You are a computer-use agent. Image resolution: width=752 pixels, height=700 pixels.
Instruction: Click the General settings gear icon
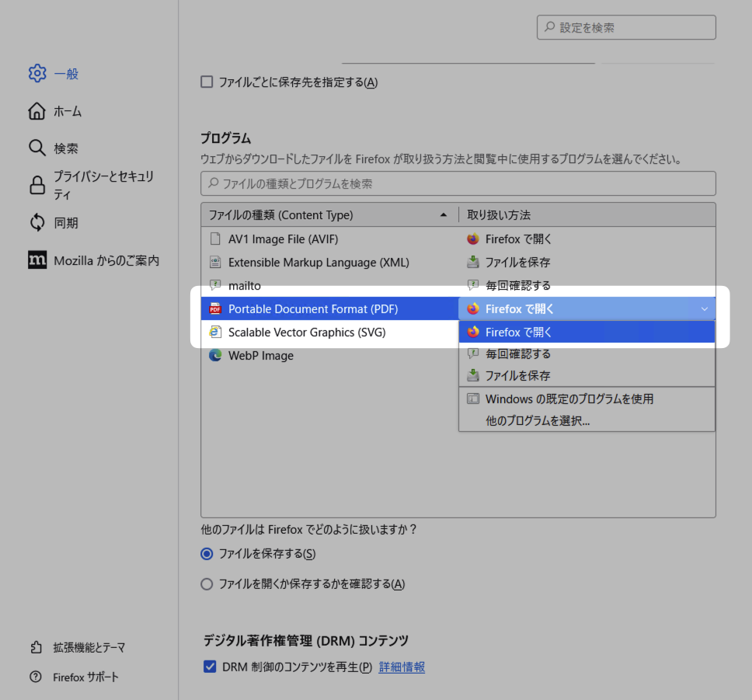point(37,73)
